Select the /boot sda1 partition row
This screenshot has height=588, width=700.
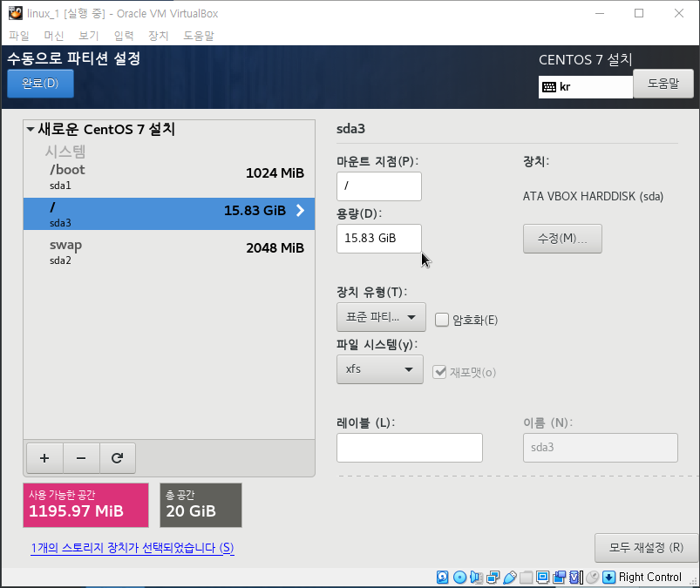point(169,176)
